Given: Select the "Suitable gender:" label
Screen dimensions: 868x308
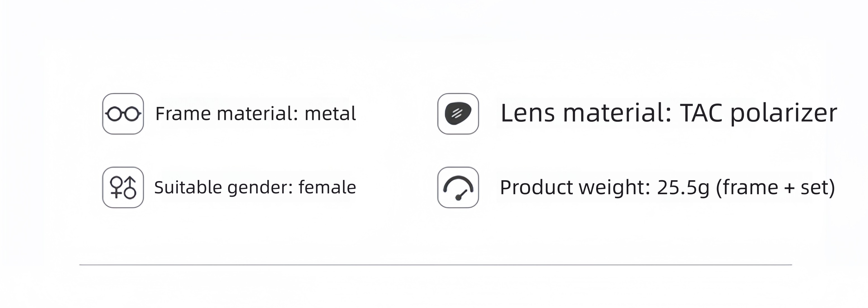Looking at the screenshot, I should click(x=224, y=187).
